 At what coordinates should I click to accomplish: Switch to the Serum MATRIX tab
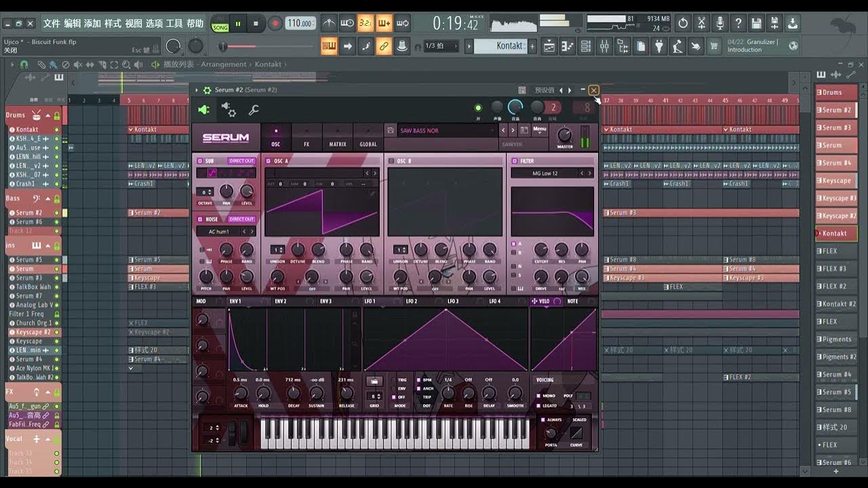[x=338, y=137]
